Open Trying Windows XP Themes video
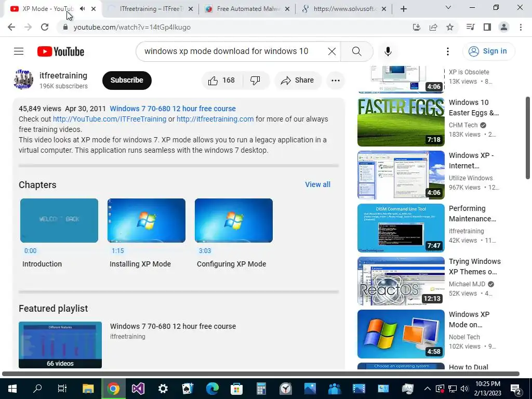The height and width of the screenshot is (399, 532). [x=401, y=281]
